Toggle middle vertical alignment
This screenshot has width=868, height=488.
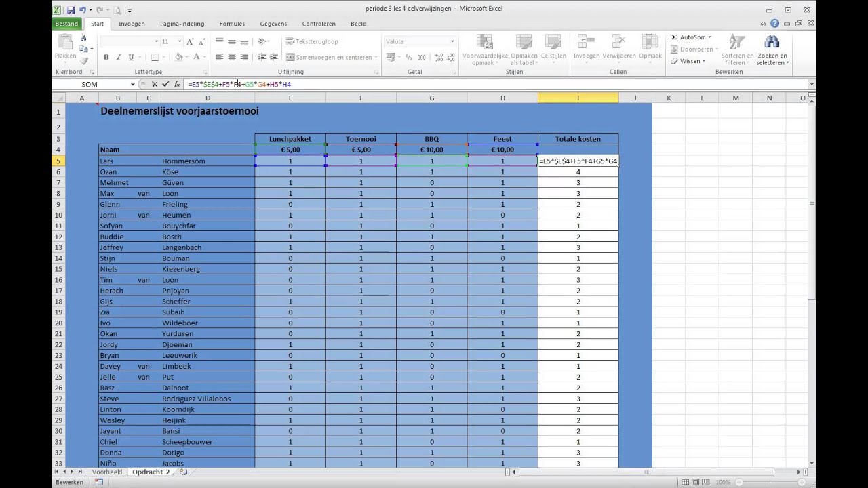231,42
